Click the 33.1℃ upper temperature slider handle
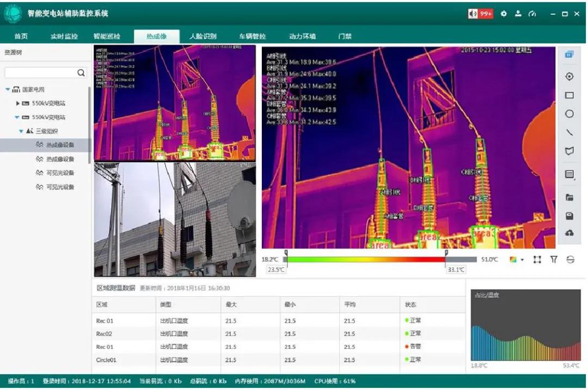Image resolution: width=588 pixels, height=390 pixels. (x=446, y=254)
